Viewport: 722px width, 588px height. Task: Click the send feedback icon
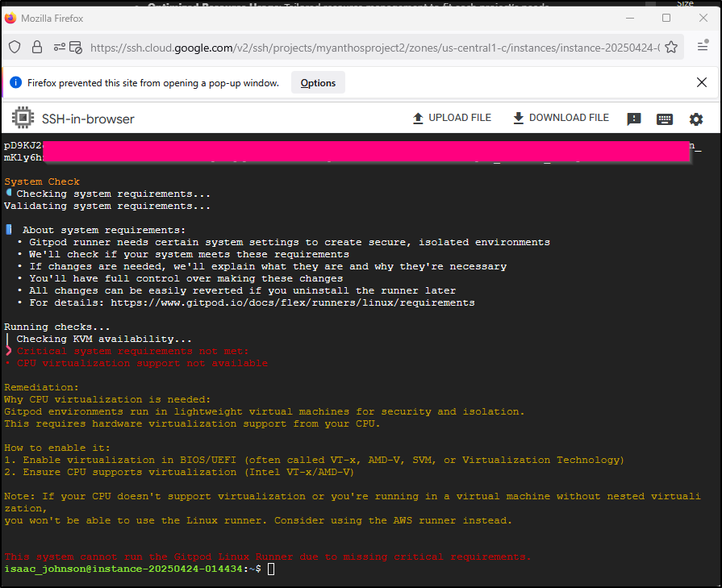tap(634, 119)
